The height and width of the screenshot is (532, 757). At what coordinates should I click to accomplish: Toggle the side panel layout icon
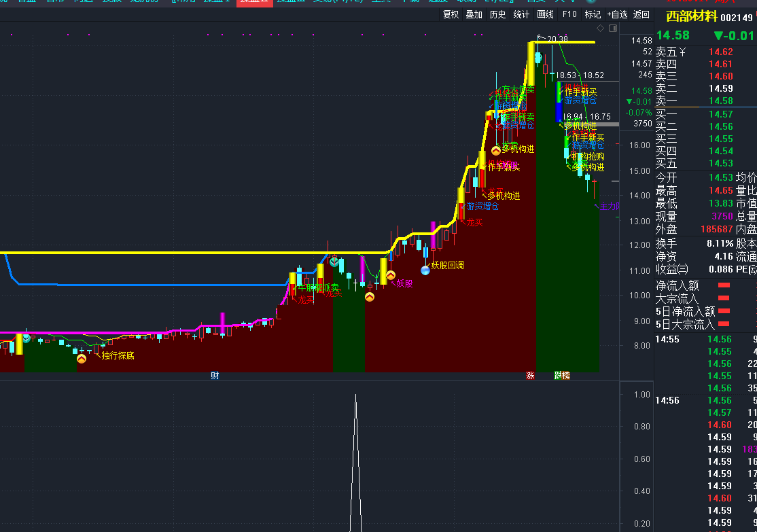tap(613, 29)
